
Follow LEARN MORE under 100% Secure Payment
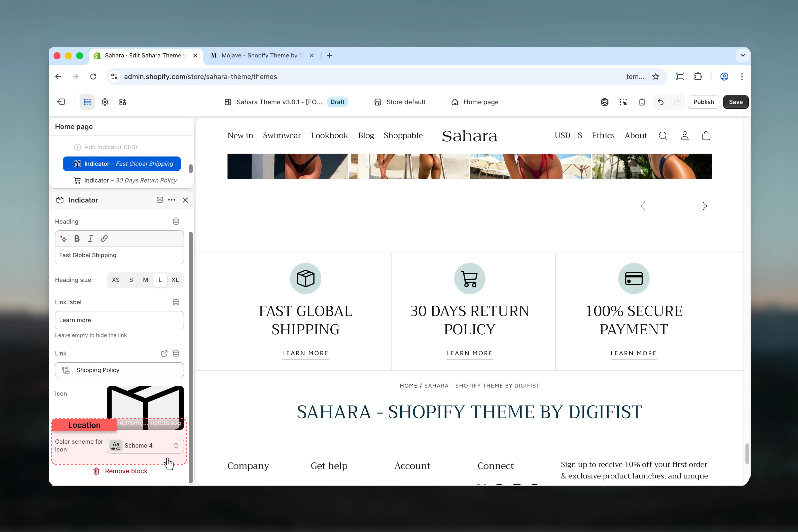click(x=634, y=354)
